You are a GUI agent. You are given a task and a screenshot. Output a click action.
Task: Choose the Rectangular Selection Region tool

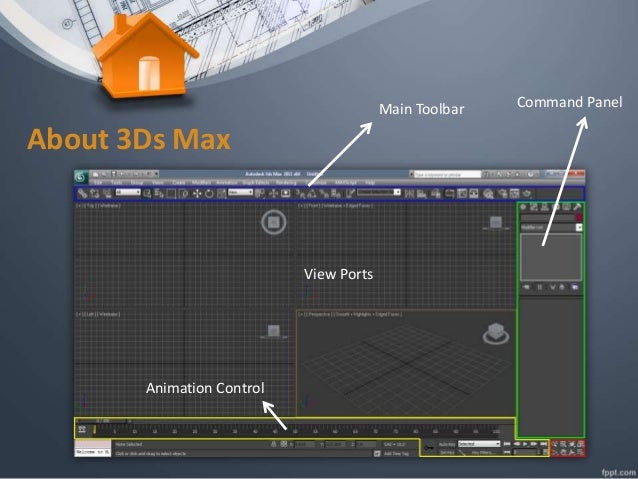click(x=171, y=193)
